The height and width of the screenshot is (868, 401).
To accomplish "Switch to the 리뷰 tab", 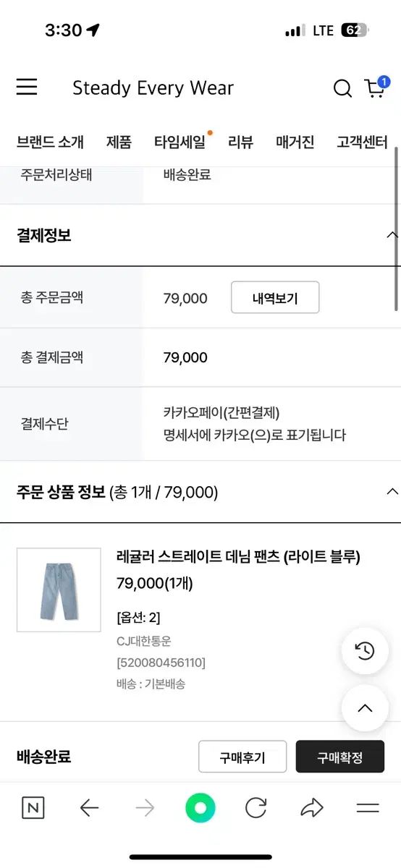I will (x=240, y=142).
